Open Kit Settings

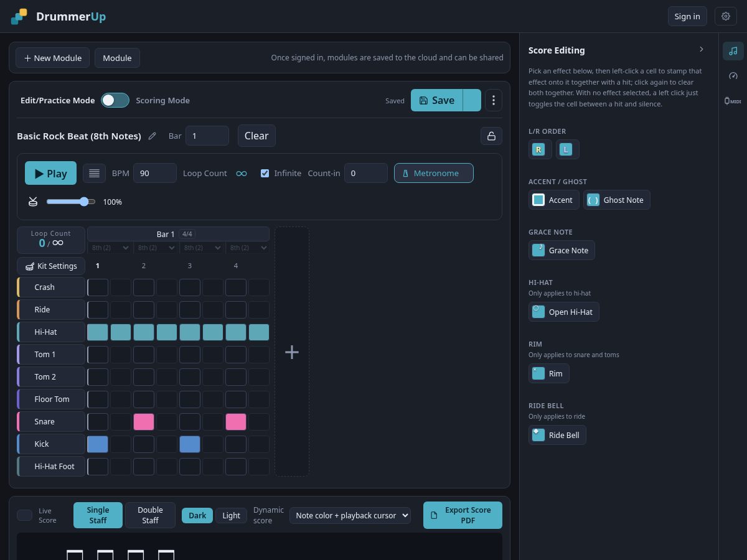tap(51, 266)
